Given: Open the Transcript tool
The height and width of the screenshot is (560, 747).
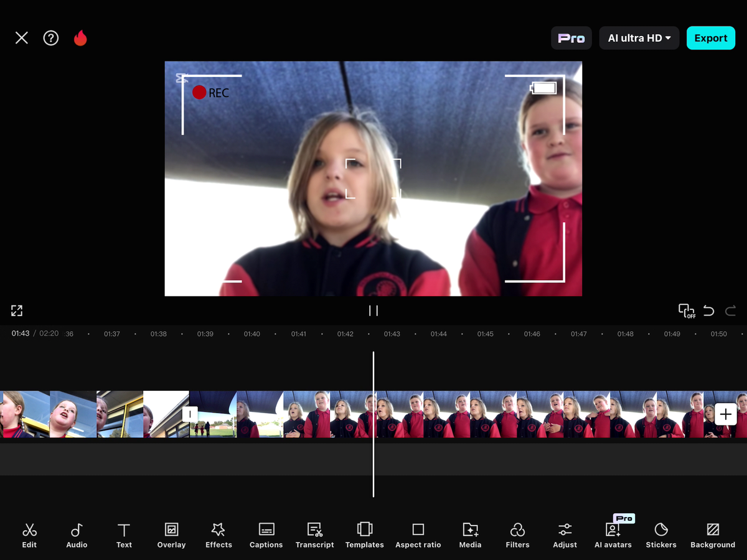Looking at the screenshot, I should [314, 535].
